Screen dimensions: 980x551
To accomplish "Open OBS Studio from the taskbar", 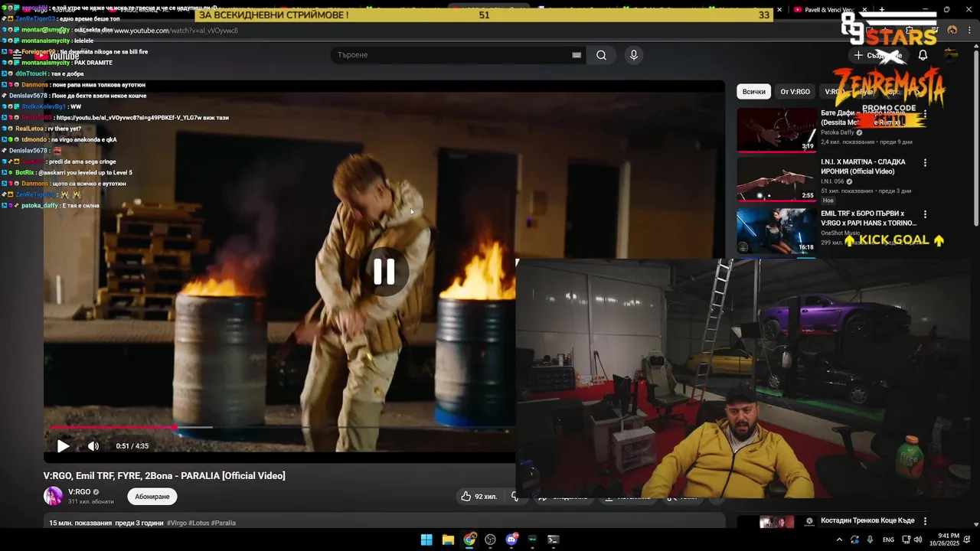I will [491, 540].
